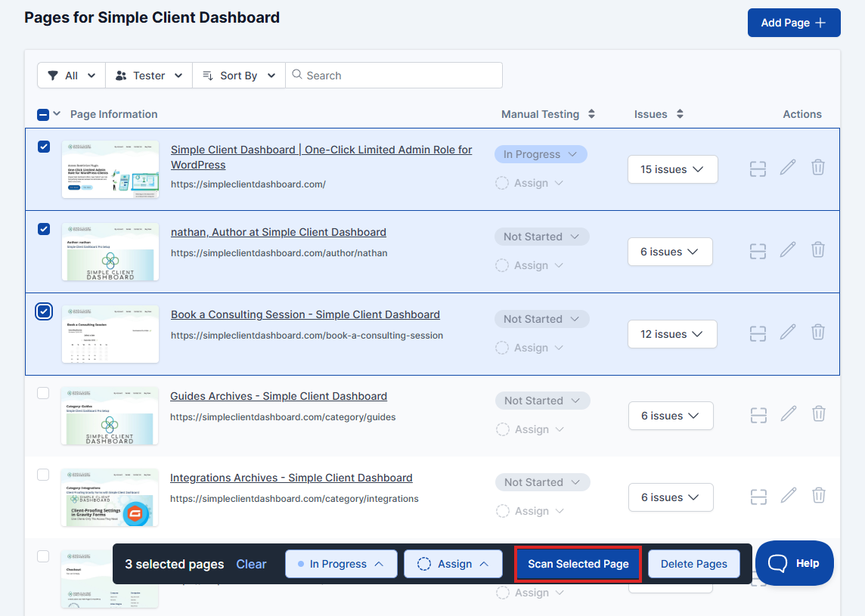Image resolution: width=865 pixels, height=616 pixels.
Task: Click the simpleclientdashboard.com/author/nathan URL text
Action: click(278, 252)
